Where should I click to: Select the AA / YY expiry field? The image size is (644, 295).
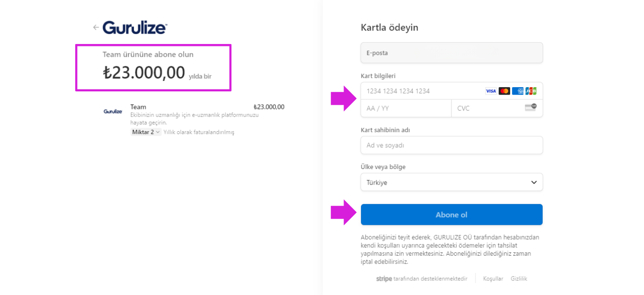pyautogui.click(x=406, y=108)
